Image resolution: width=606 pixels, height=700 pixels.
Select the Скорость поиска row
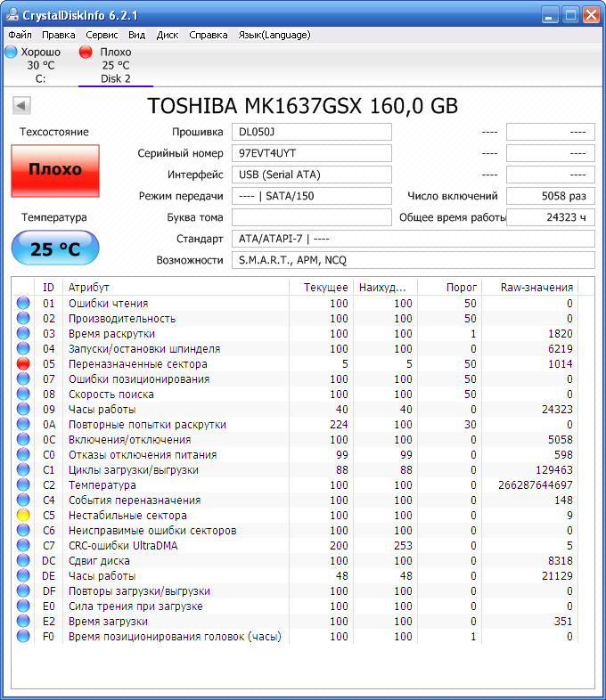pos(295,395)
